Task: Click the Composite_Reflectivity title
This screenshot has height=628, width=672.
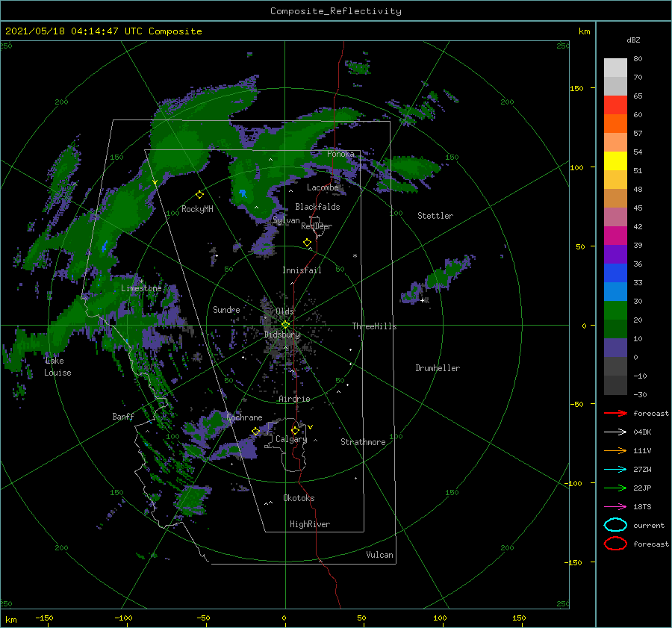Action: click(336, 11)
